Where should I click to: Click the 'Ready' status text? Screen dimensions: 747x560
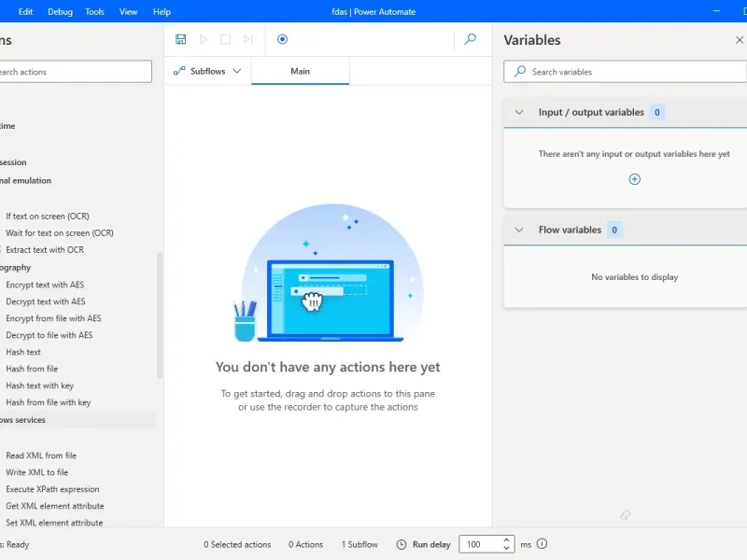[18, 544]
